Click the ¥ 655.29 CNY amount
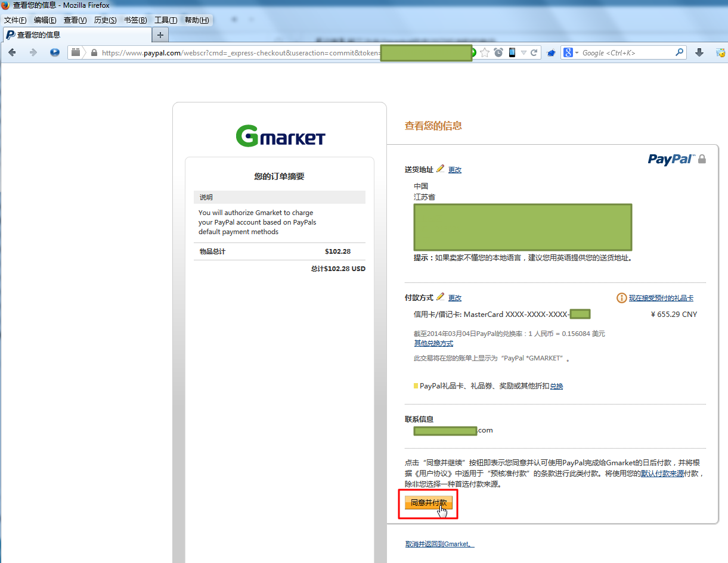 (674, 315)
